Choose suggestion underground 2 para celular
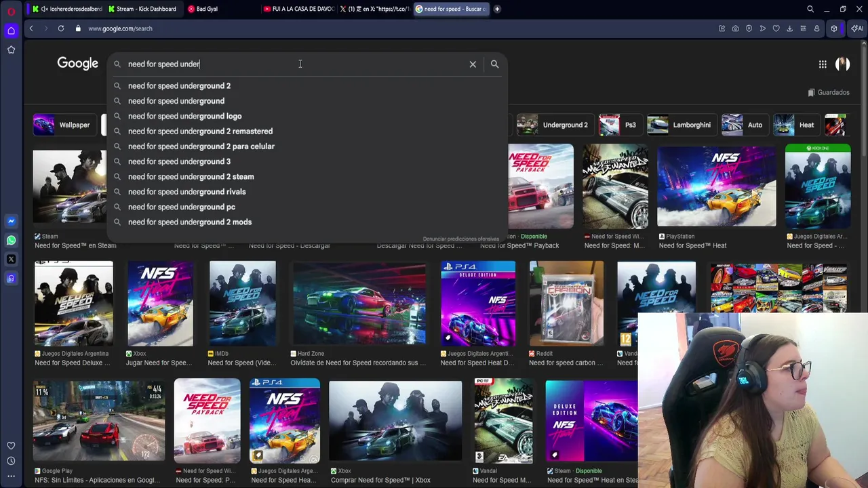 (307, 146)
